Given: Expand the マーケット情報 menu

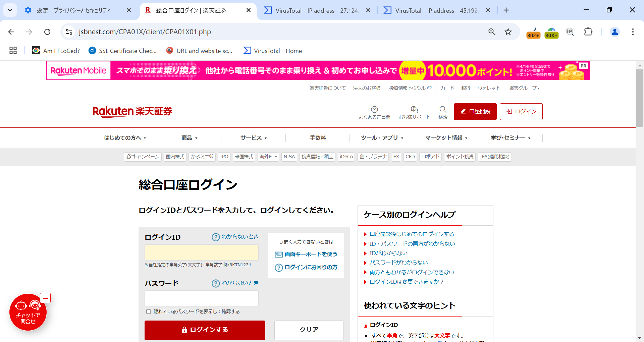Looking at the screenshot, I should point(446,138).
